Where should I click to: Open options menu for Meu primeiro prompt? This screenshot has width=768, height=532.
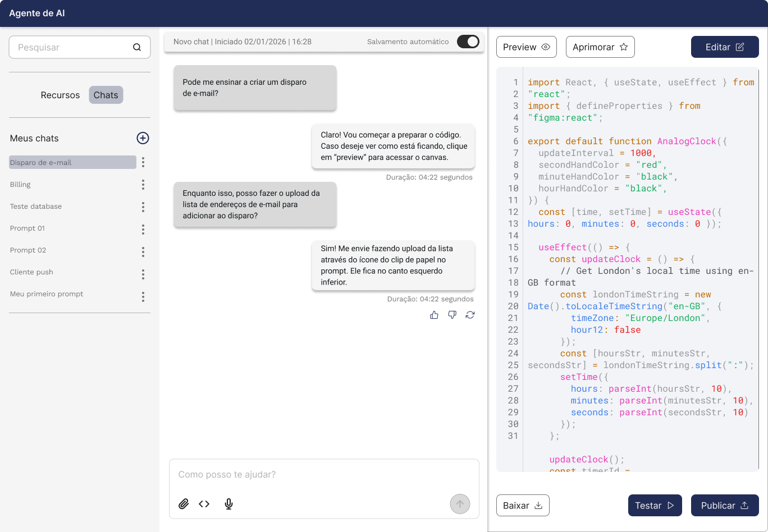[x=143, y=297]
